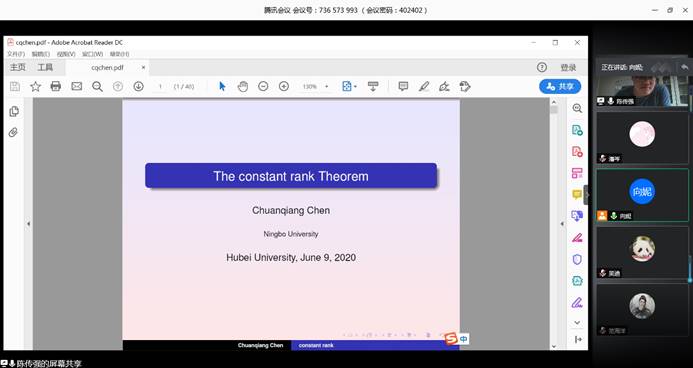
Task: Open the 工具 tools tab
Action: 45,68
